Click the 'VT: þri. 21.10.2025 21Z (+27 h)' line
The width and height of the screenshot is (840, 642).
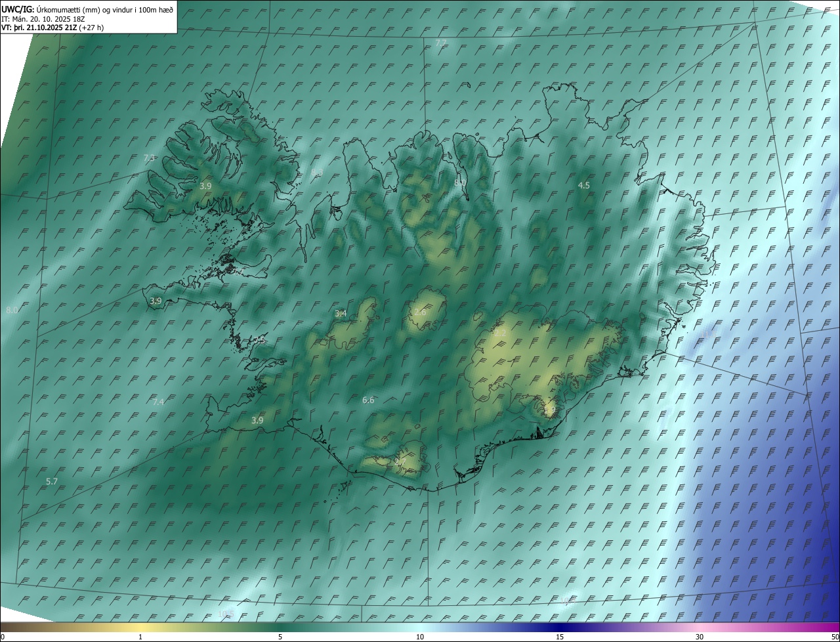(52, 28)
